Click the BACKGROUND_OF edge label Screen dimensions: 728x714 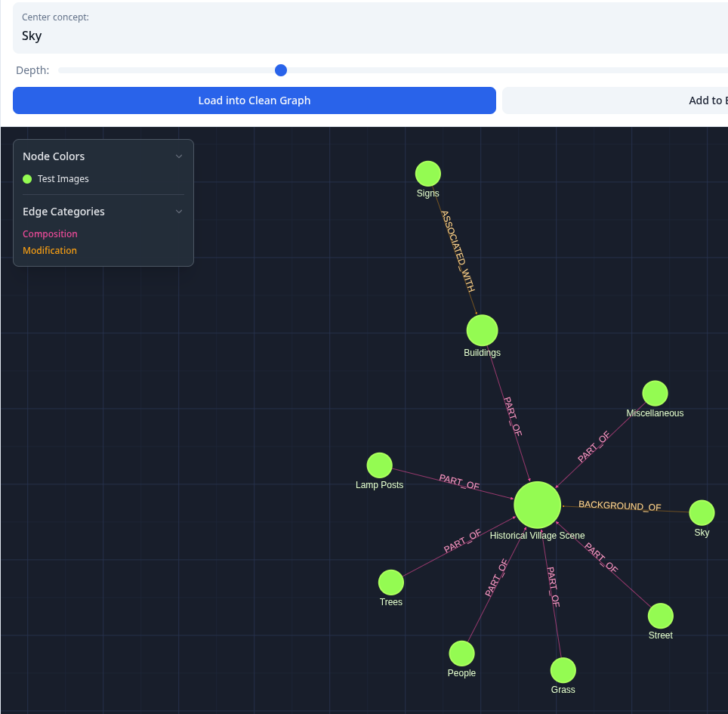point(620,505)
